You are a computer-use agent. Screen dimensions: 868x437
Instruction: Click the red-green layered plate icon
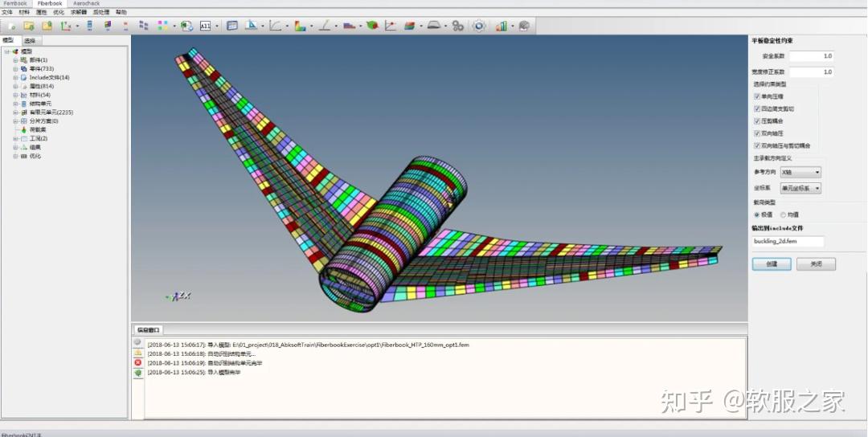click(410, 26)
